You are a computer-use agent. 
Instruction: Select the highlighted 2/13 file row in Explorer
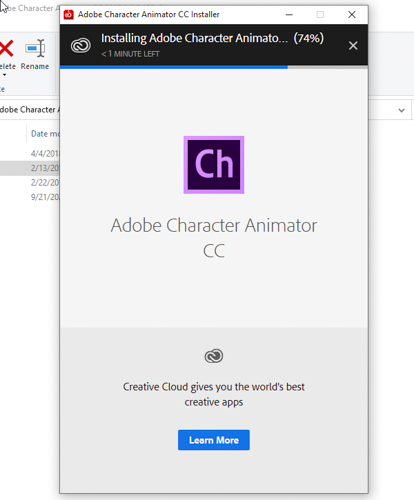click(30, 168)
